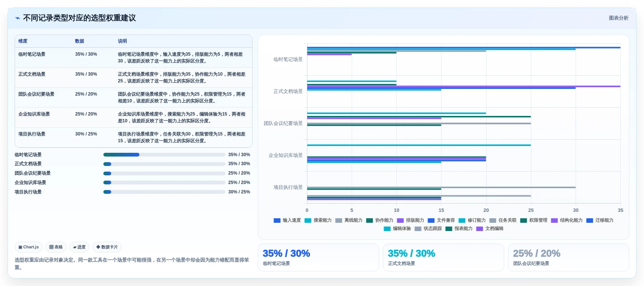Select the 项目执行场景 table row name
This screenshot has height=286, width=644.
32,134
